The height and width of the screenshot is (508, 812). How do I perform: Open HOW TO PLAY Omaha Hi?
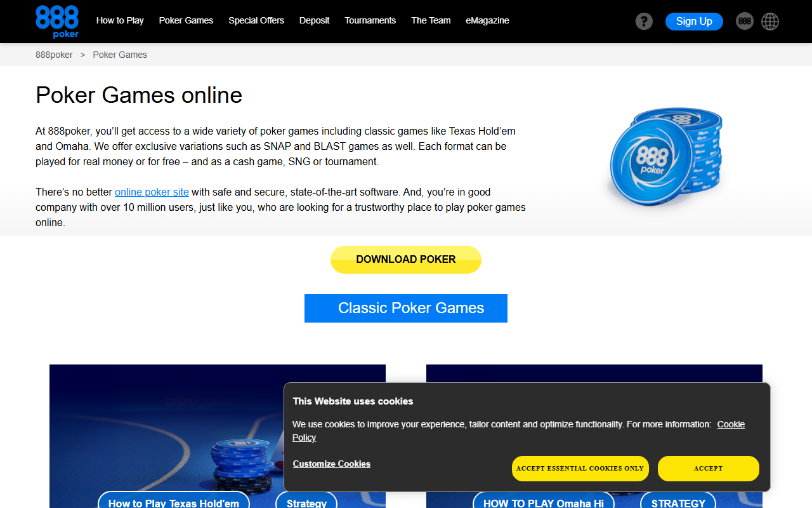click(544, 500)
